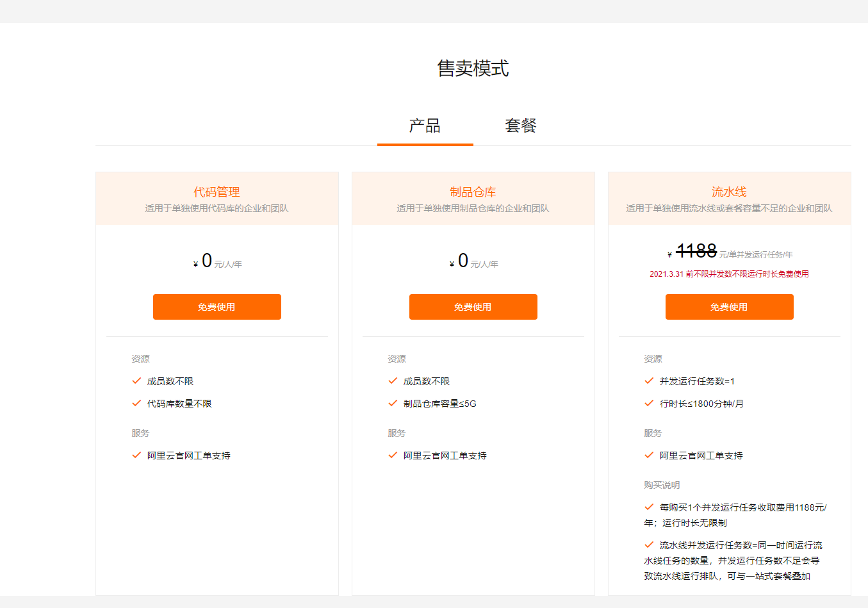
Task: Click the checkmark beside 行时长≤1800分钟/月
Action: tap(648, 403)
